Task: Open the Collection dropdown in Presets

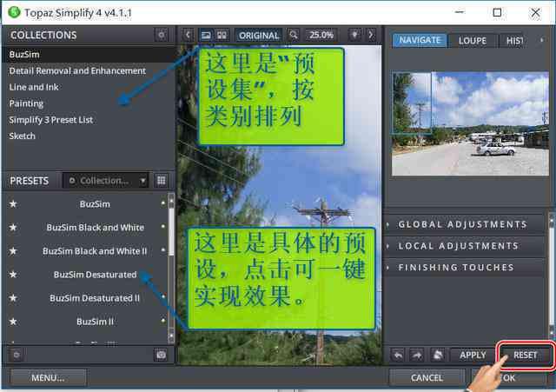Action: coord(106,181)
